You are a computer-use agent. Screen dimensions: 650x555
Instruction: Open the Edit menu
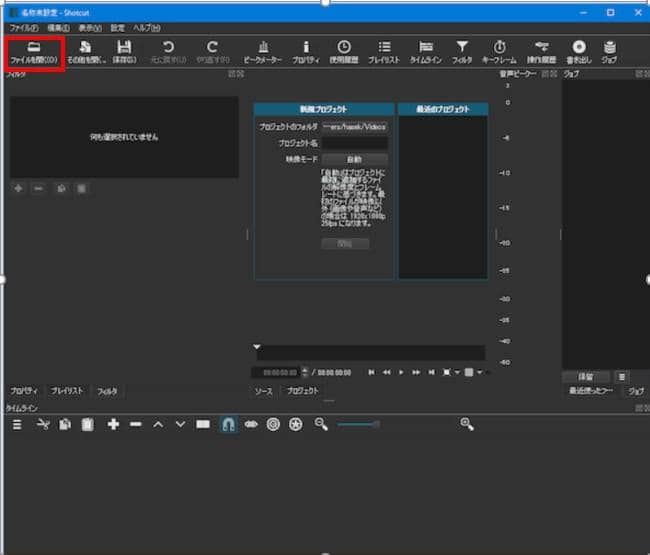click(x=58, y=28)
